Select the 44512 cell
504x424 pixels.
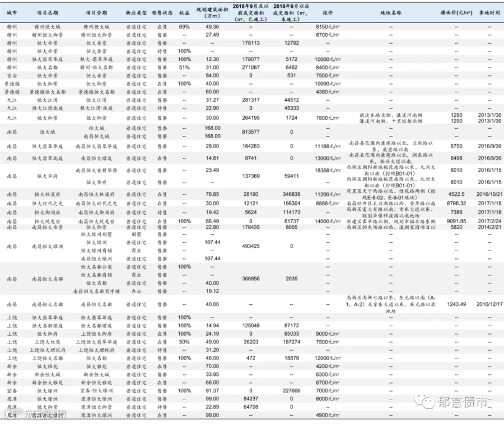pos(292,100)
